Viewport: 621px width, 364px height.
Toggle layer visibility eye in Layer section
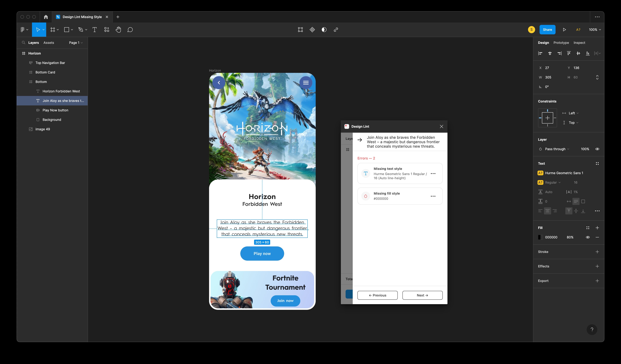(x=597, y=149)
